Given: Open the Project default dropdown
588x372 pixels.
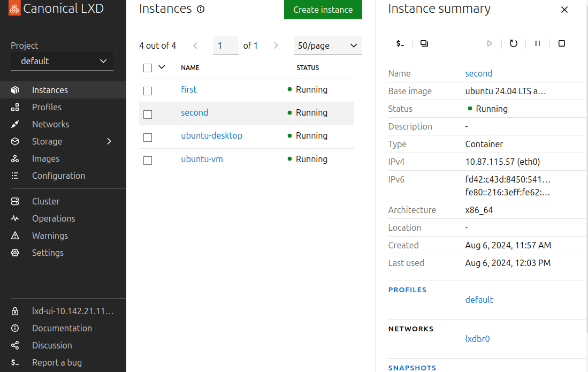Looking at the screenshot, I should point(62,61).
